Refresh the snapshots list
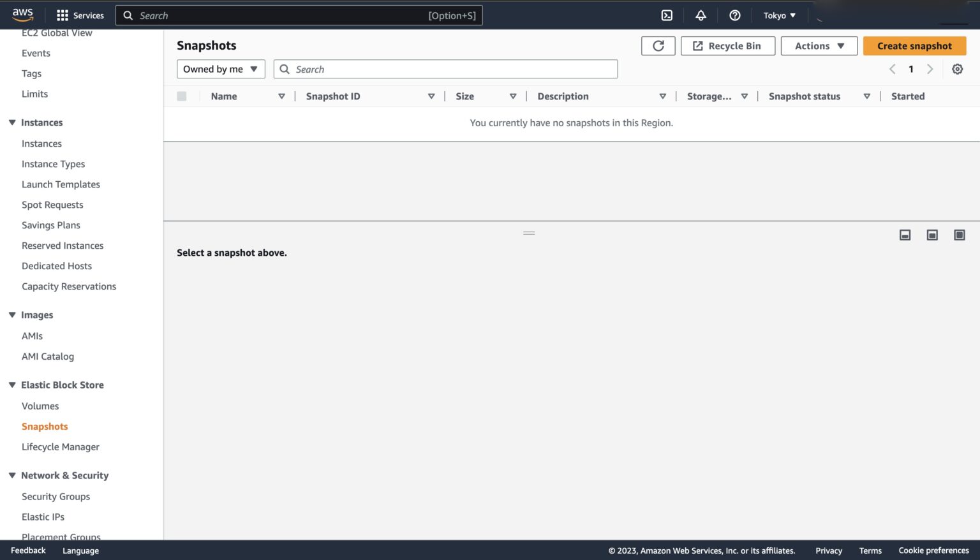 (658, 45)
